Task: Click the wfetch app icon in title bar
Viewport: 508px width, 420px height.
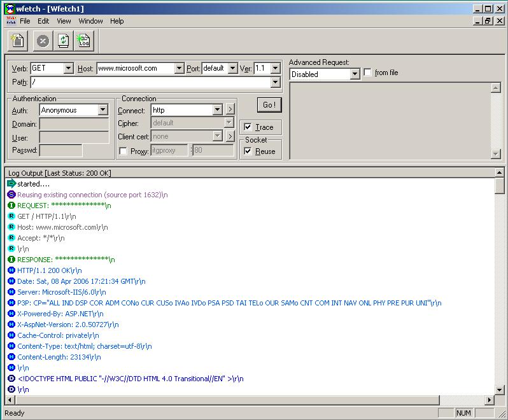Action: click(x=10, y=9)
